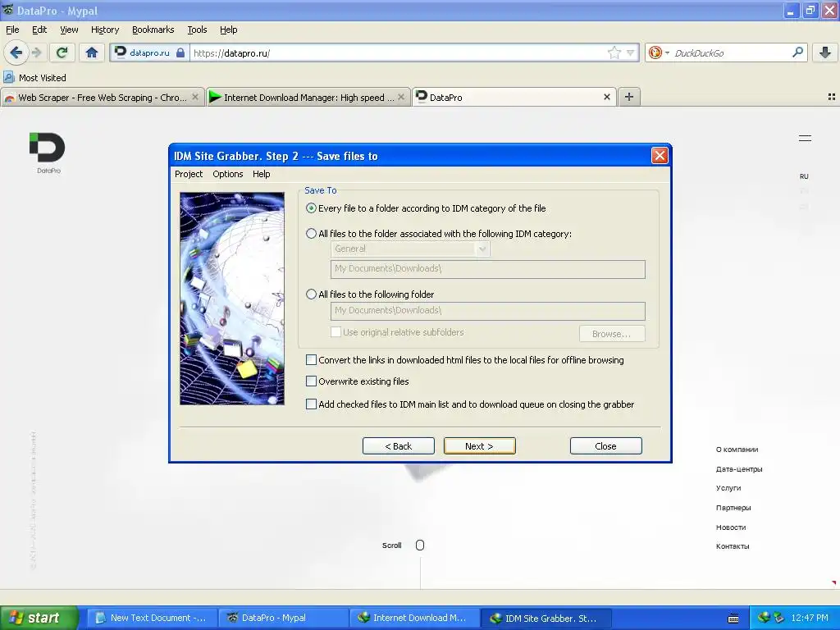
Task: Switch to DataPro - Mypal taskbar item
Action: 283,618
